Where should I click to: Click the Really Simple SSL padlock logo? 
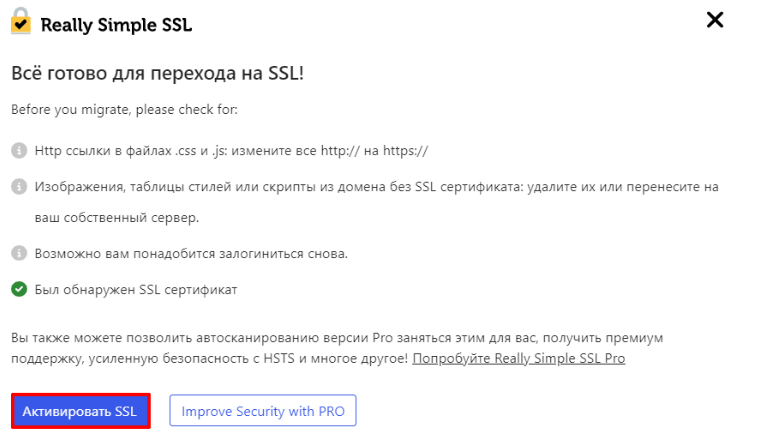coord(20,23)
